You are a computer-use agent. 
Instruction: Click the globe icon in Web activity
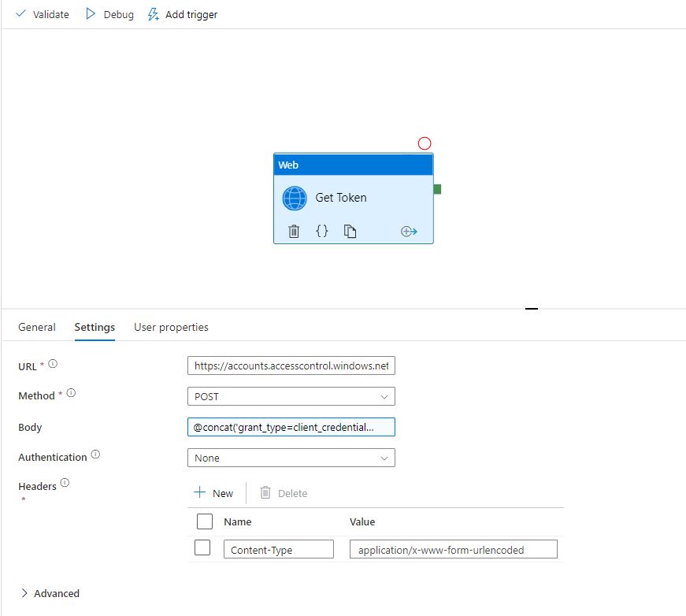pyautogui.click(x=295, y=198)
